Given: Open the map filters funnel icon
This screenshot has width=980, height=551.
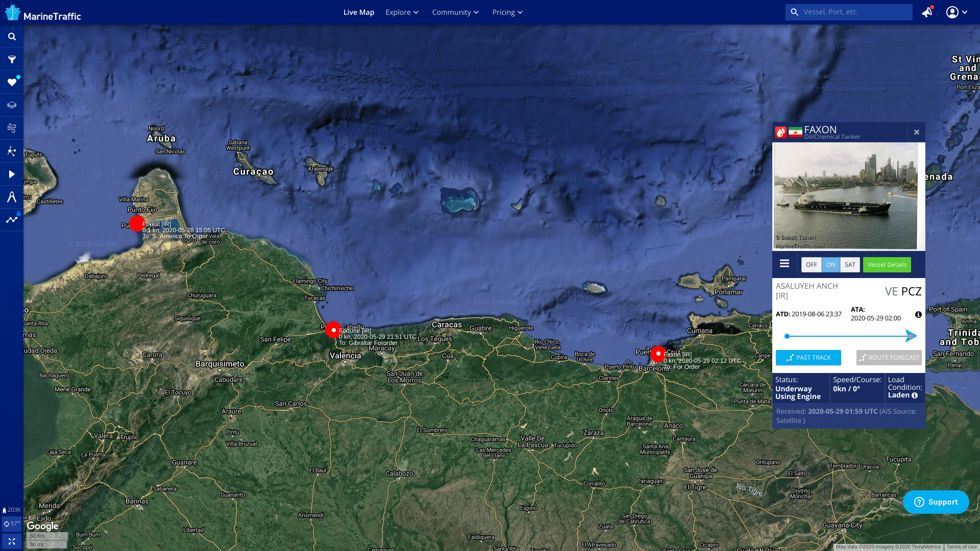Looking at the screenshot, I should 12,60.
